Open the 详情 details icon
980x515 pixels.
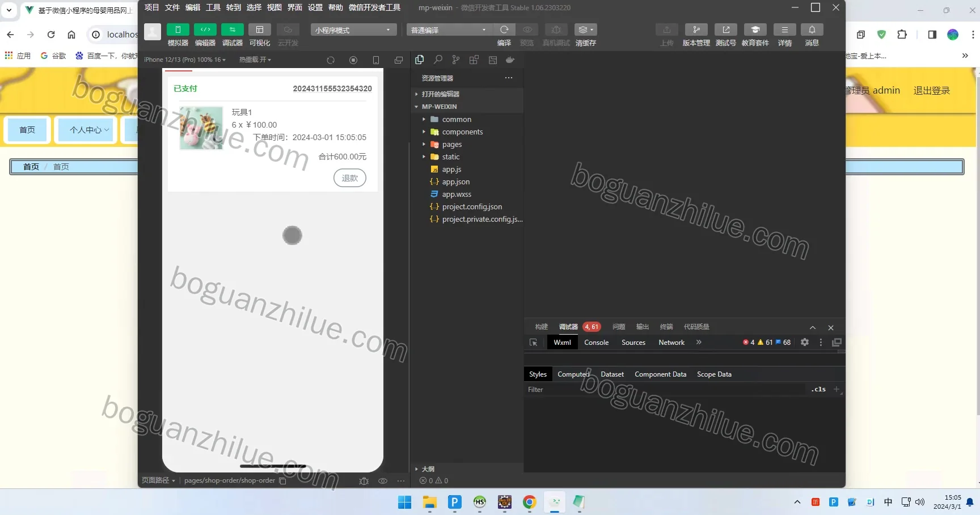click(785, 29)
